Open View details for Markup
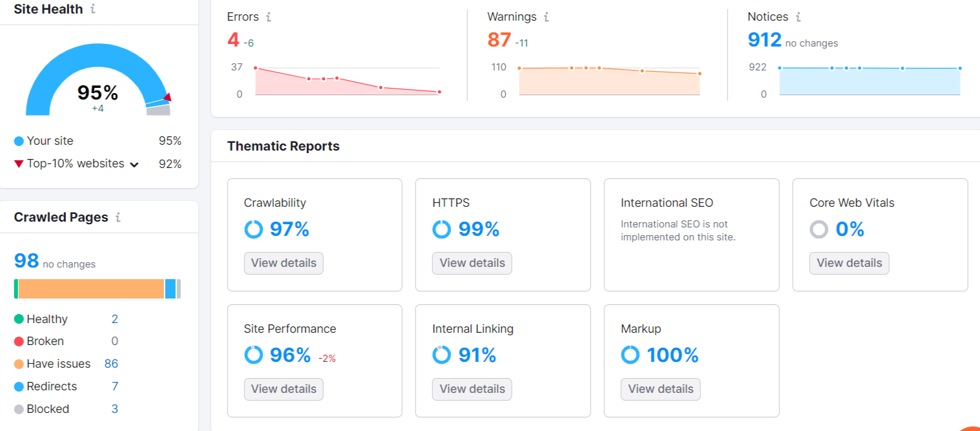The height and width of the screenshot is (431, 980). click(660, 389)
